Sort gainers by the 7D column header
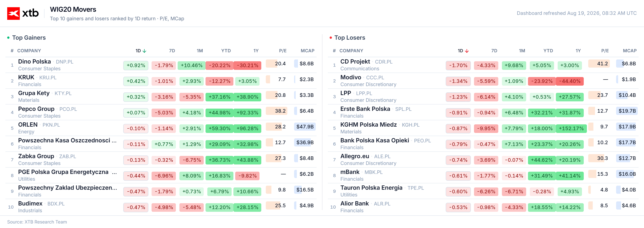The height and width of the screenshot is (228, 644). coord(172,51)
